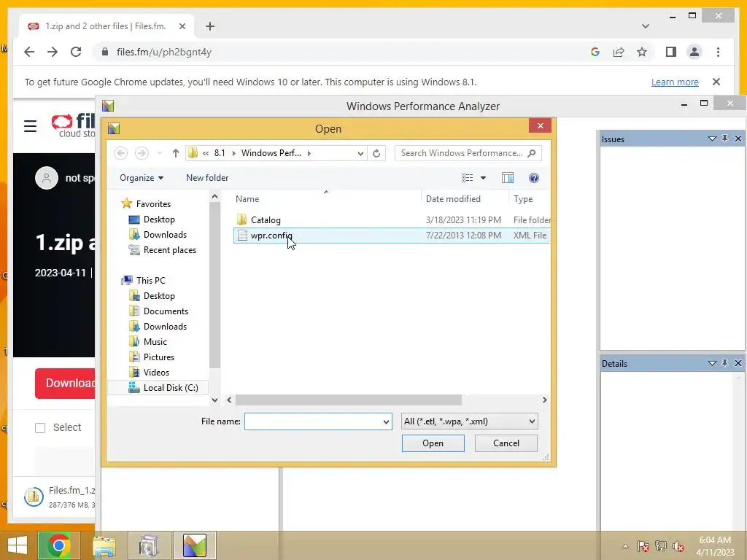Open Documents under This PC
Screen dimensions: 747x560
point(166,311)
